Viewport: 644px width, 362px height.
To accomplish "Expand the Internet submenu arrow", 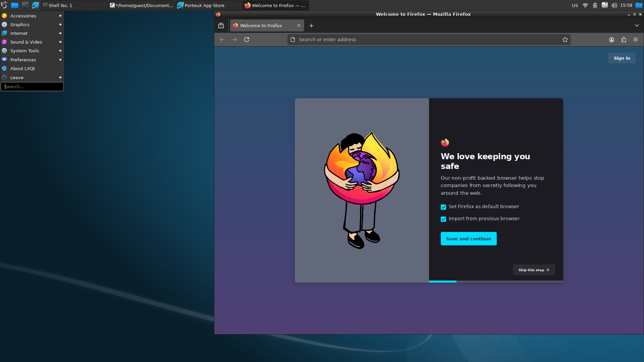I will (60, 33).
